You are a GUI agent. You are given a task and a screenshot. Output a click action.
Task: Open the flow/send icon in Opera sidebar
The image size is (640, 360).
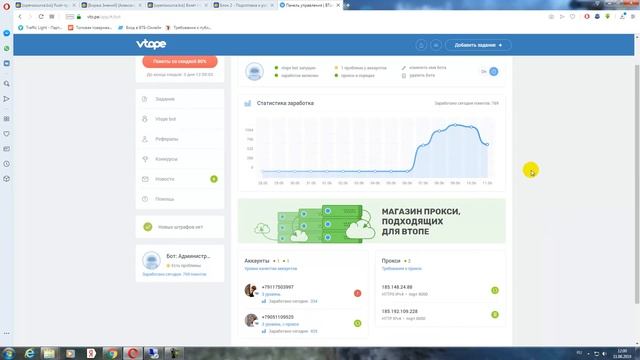[x=7, y=99]
